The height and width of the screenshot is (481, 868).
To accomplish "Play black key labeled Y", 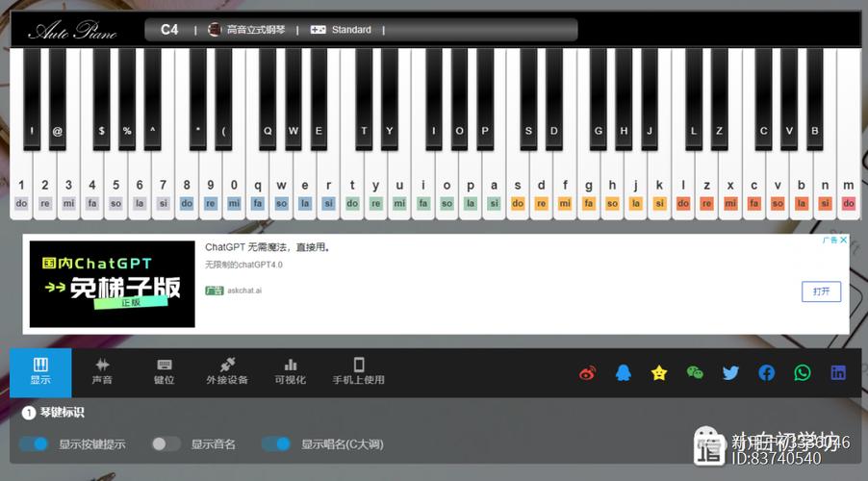I will pos(389,100).
